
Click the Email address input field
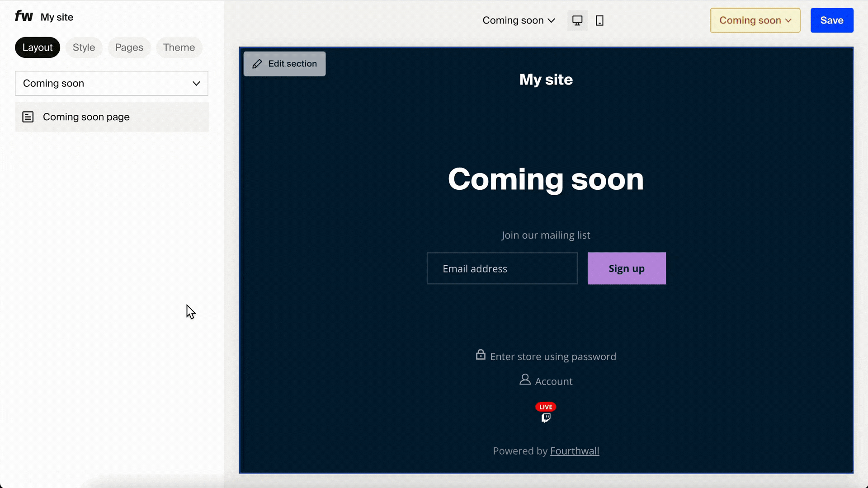click(501, 268)
